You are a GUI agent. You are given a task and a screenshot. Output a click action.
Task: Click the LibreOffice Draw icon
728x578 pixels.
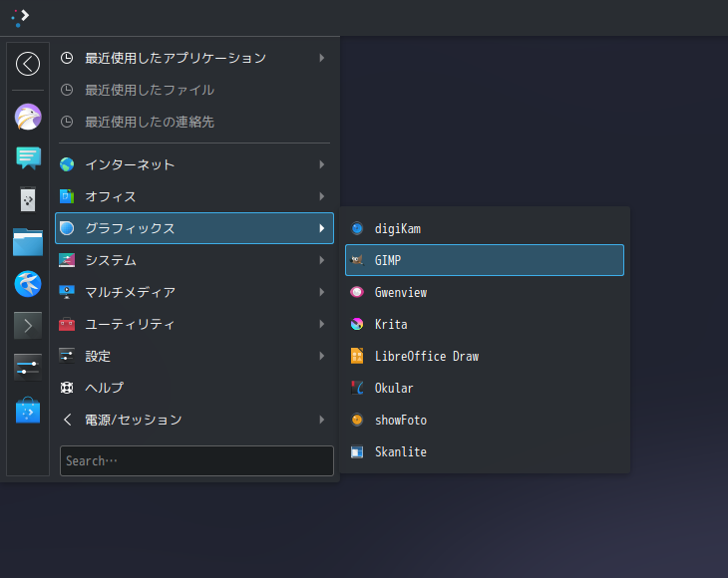357,356
